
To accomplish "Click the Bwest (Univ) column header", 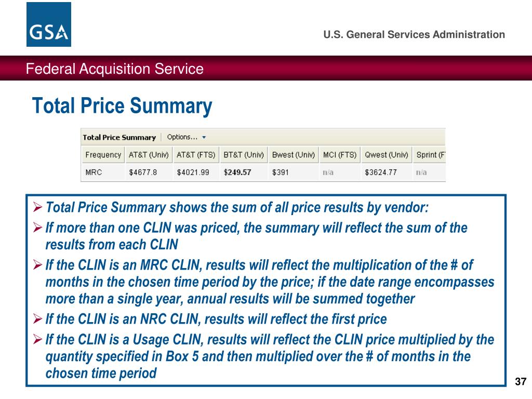I will click(294, 155).
